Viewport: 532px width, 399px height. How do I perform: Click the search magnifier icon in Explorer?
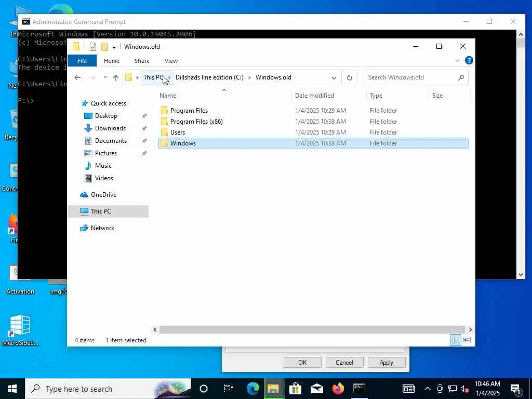tap(461, 78)
